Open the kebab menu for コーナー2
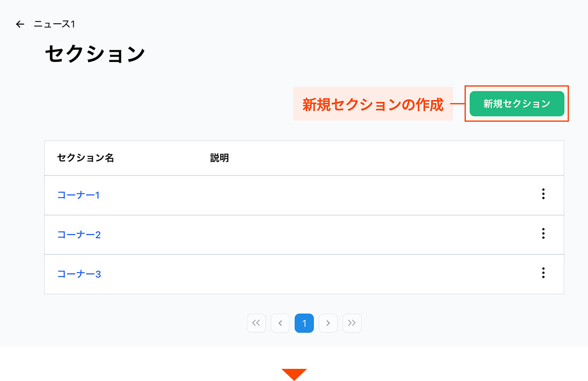Viewport: 588px width, 381px height. click(x=544, y=234)
